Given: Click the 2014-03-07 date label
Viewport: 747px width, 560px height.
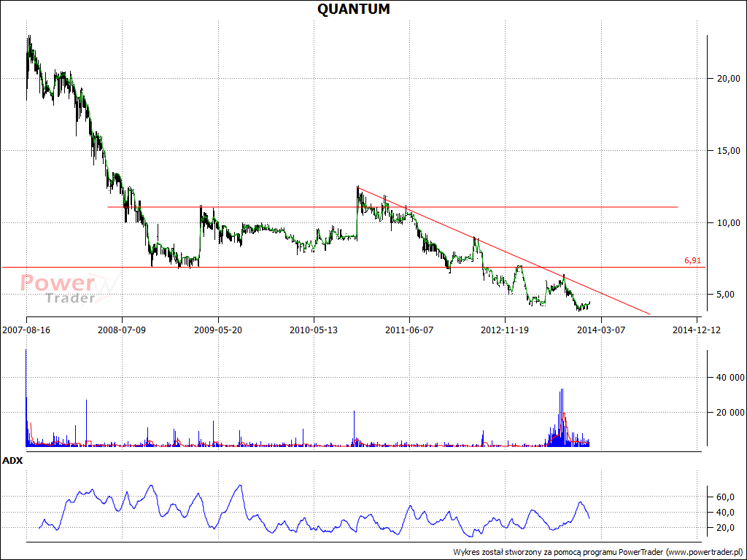Looking at the screenshot, I should click(601, 330).
